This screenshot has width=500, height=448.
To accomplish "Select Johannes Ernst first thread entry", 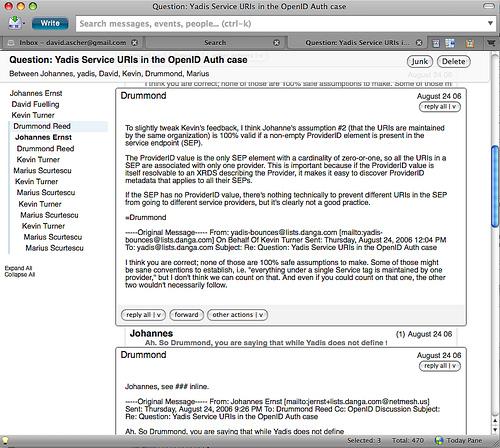I will [x=36, y=93].
